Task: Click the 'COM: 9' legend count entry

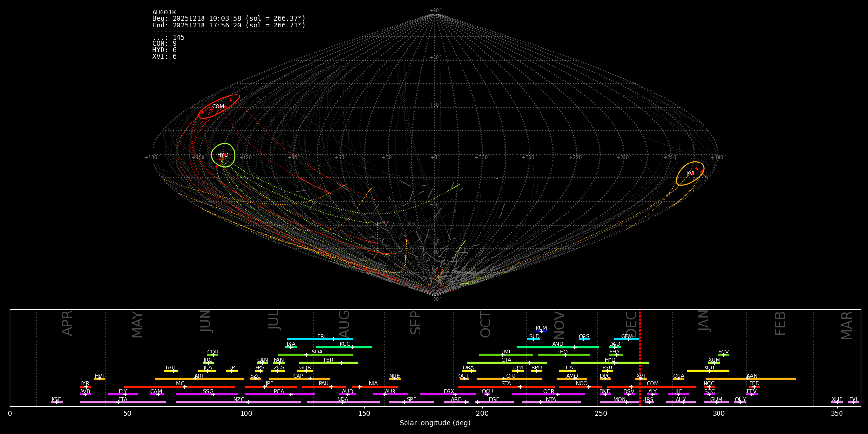Action: click(164, 44)
